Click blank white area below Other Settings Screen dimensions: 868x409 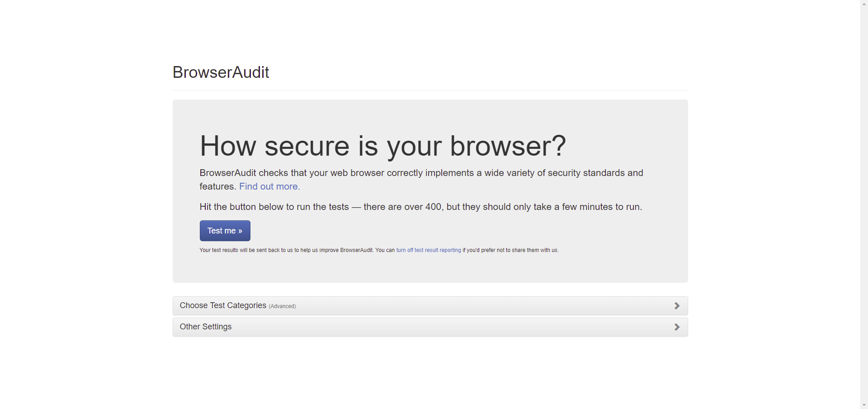430,371
